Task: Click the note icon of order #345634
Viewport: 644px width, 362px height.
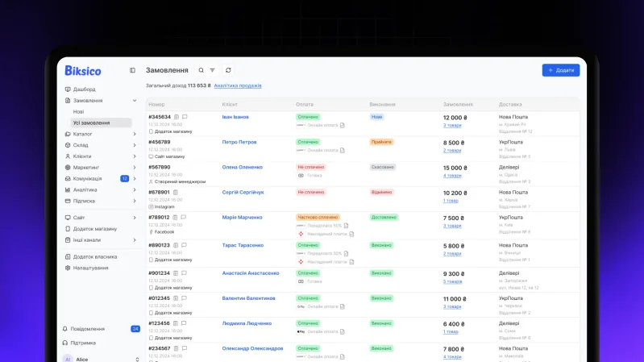Action: click(177, 117)
